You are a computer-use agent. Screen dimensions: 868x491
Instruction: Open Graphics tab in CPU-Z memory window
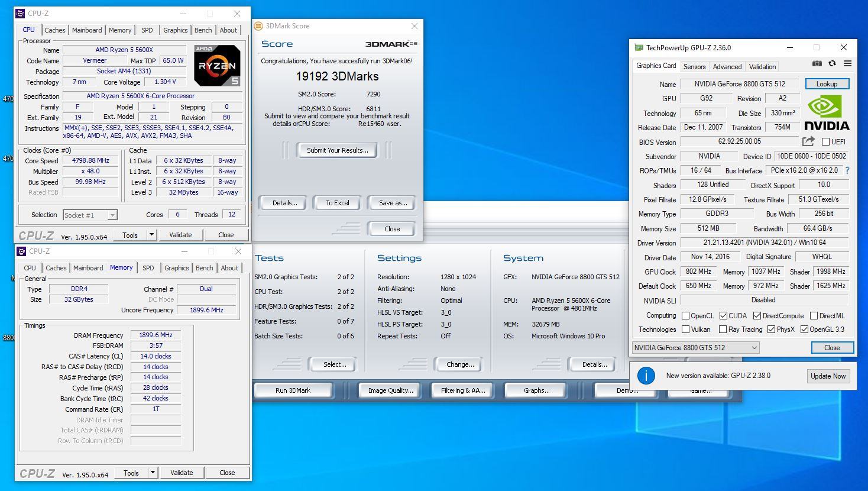point(176,268)
